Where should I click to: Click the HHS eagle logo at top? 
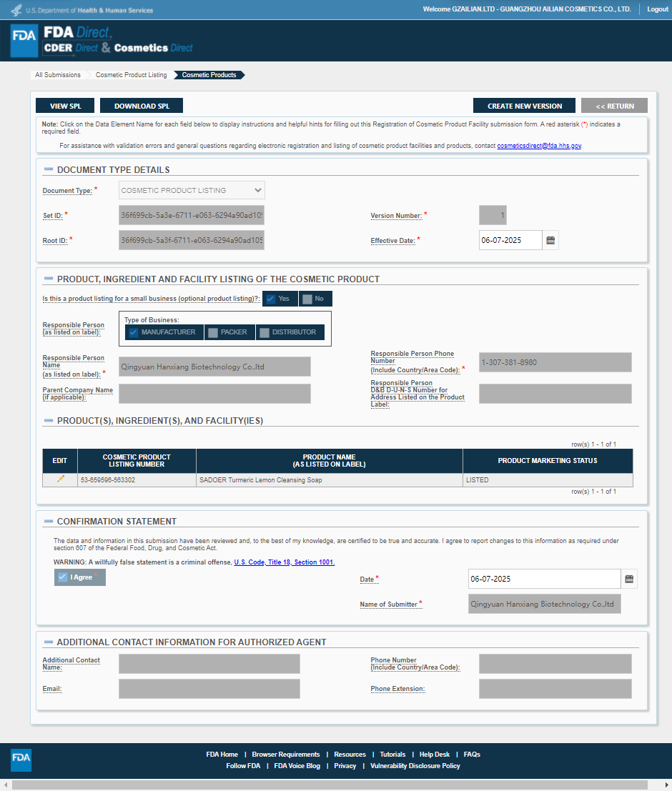tap(16, 10)
